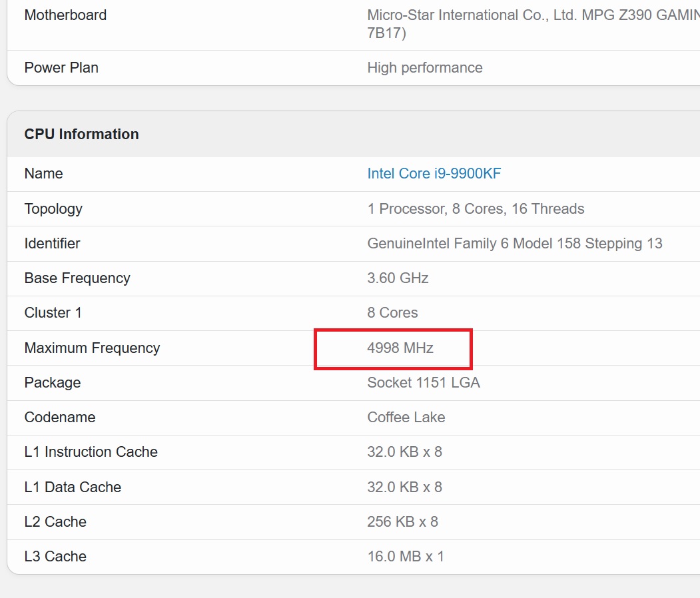Select the Coffee Lake codename value
This screenshot has width=700, height=598.
[406, 418]
